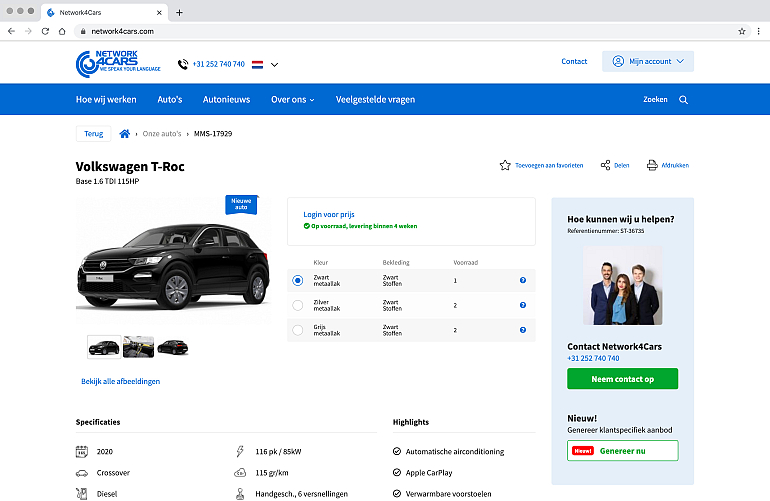
Task: Click the gearshift icon beside Handgesch.
Action: (240, 494)
